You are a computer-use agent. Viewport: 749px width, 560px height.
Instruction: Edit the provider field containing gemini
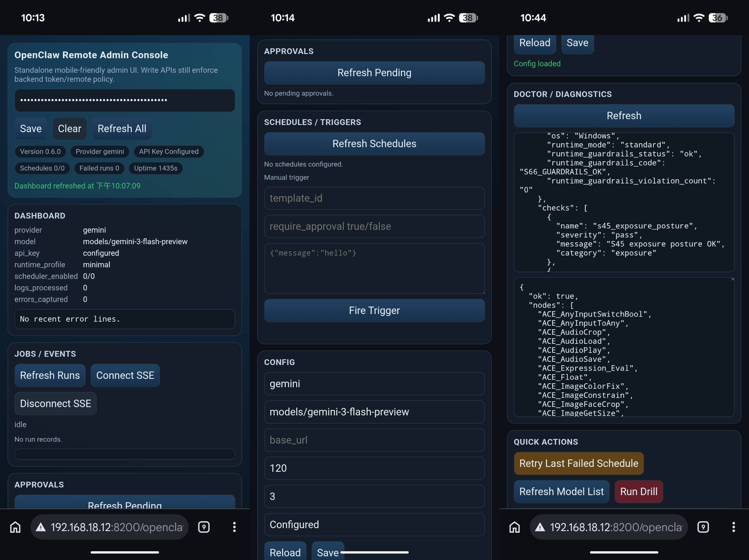pyautogui.click(x=374, y=384)
